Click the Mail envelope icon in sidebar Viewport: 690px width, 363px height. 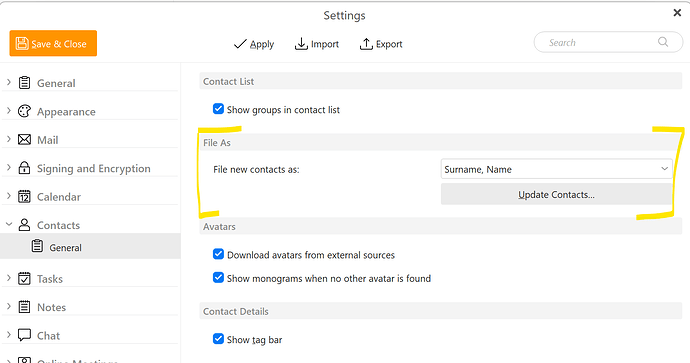(x=24, y=140)
